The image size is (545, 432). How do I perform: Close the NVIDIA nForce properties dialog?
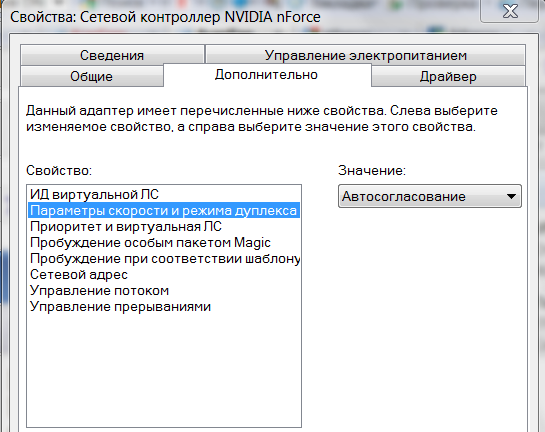tap(510, 11)
